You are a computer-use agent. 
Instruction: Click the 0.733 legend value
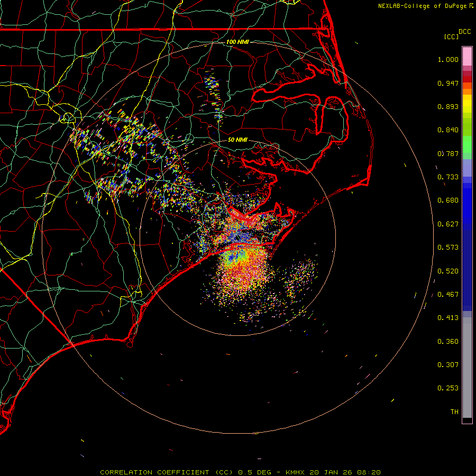pos(448,177)
